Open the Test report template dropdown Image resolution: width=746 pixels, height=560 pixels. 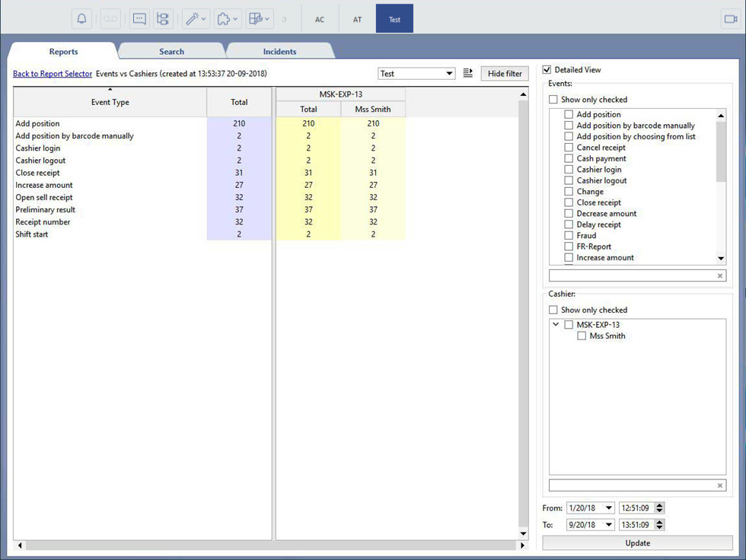416,74
